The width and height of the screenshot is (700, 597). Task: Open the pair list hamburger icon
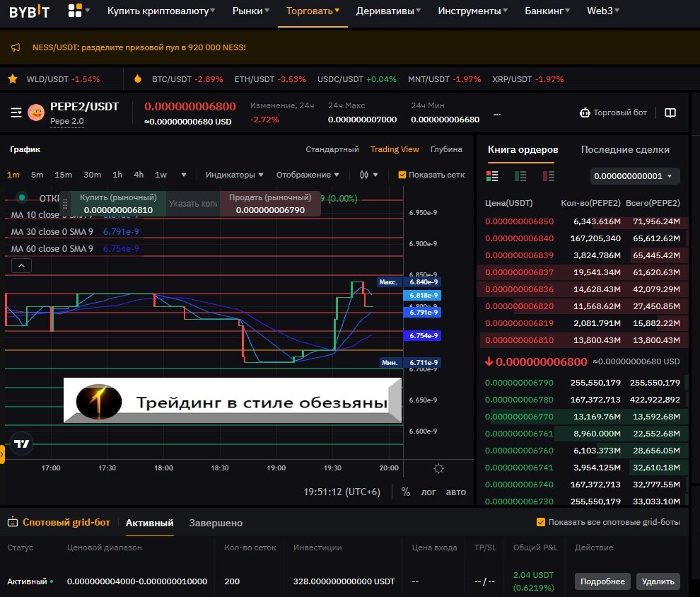16,112
